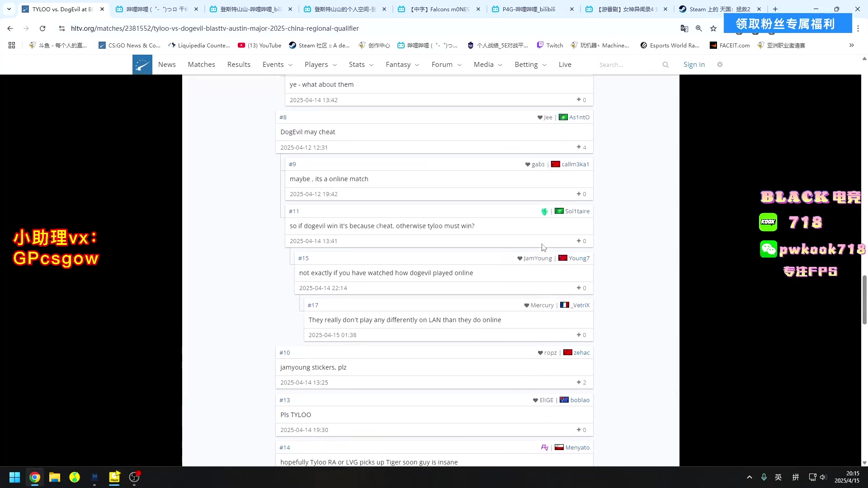Click the microphone tray icon
868x488 pixels.
[764, 477]
